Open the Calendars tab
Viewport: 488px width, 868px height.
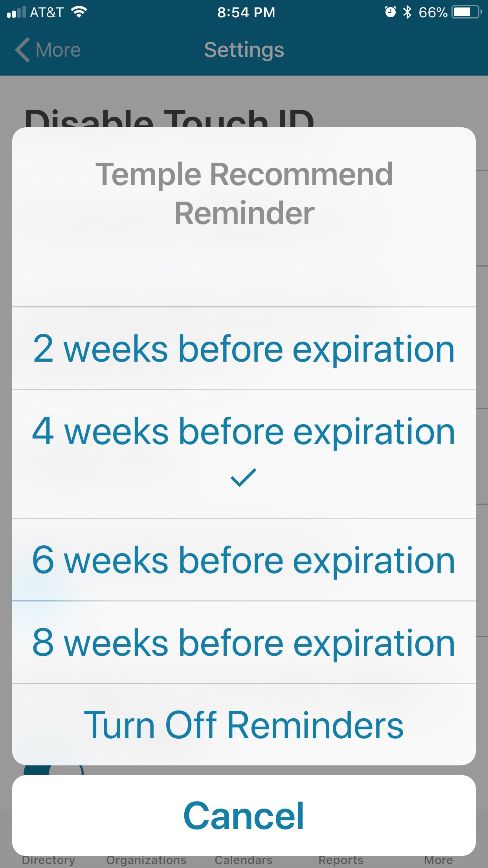coord(244,860)
